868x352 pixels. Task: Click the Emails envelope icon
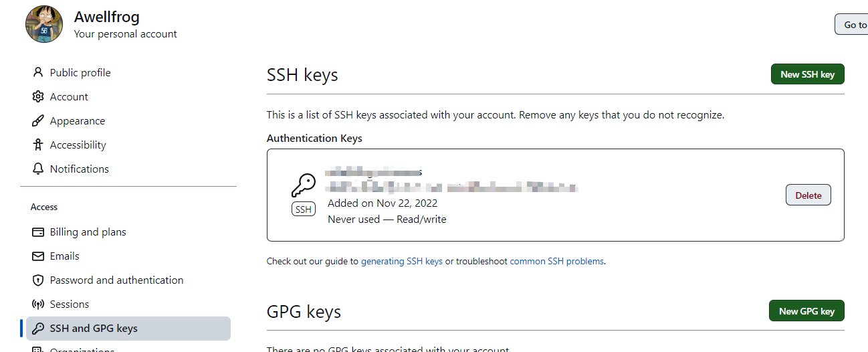click(38, 256)
